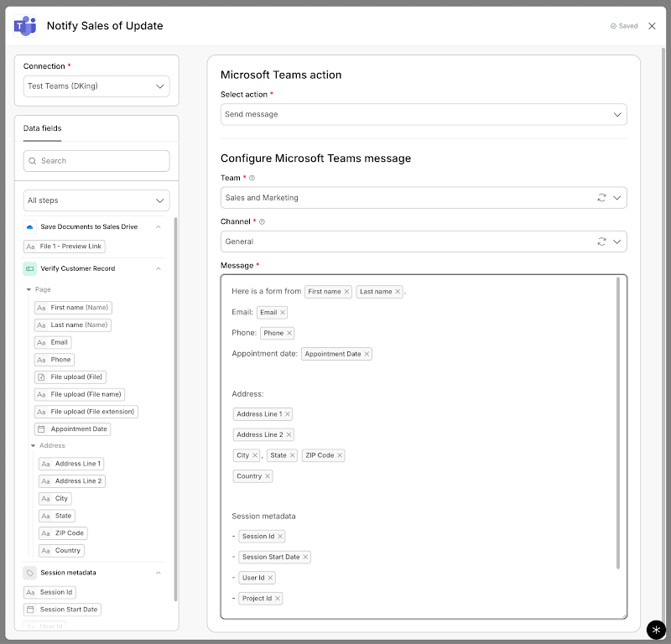Click the OneDrive Save Documents step icon
The width and height of the screenshot is (671, 644).
[x=29, y=226]
